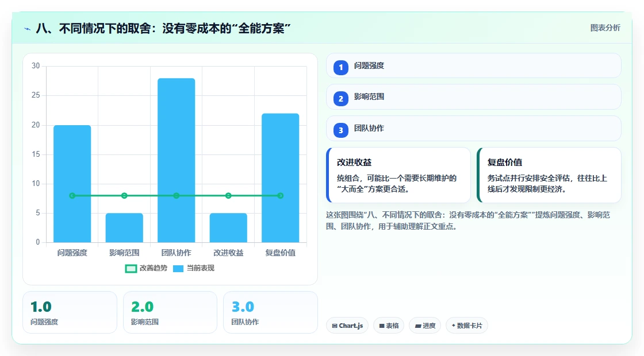Image resolution: width=644 pixels, height=356 pixels.
Task: Click the section title 八、不同情况下的取舍
Action: (163, 28)
